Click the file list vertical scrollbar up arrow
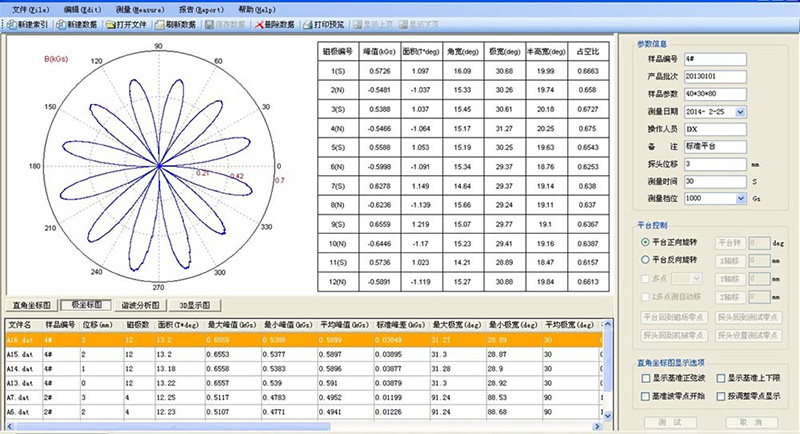 point(607,324)
